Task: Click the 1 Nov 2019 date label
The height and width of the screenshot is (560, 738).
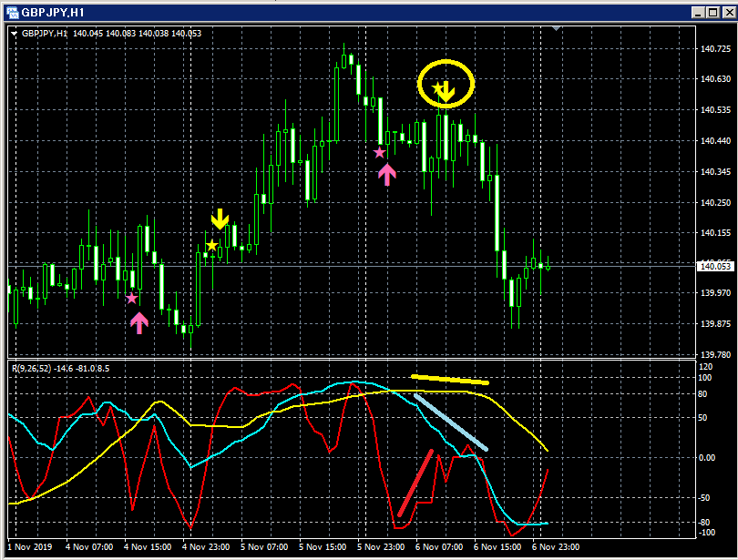Action: (30, 547)
